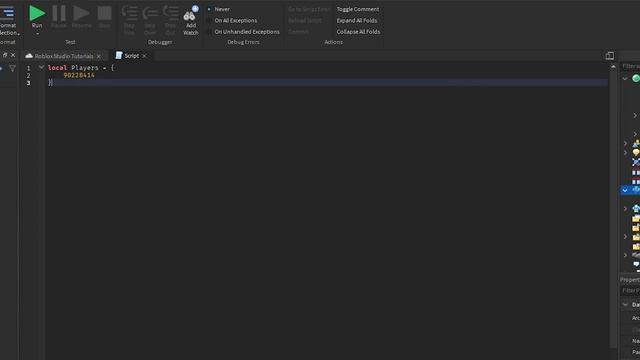
Task: Click line number 1 in the gutter
Action: [28, 68]
